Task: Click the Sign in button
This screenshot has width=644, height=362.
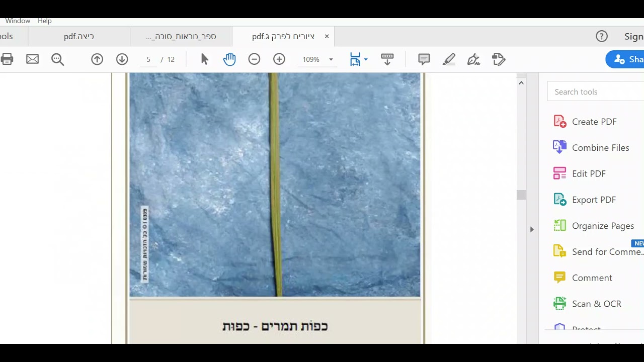Action: tap(634, 36)
